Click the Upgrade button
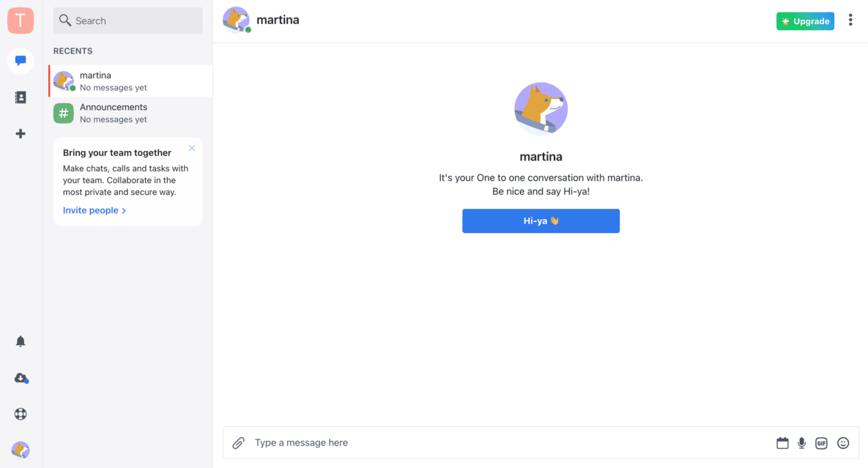This screenshot has width=868, height=468. pos(805,21)
